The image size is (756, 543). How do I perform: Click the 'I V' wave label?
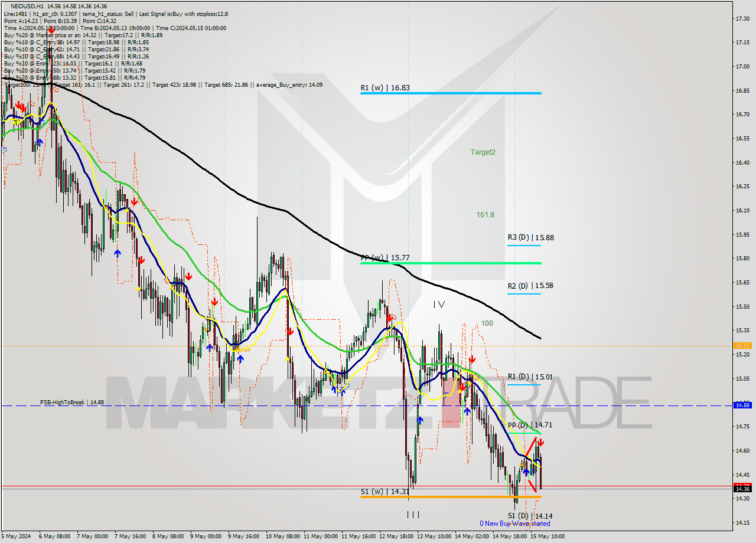point(439,305)
